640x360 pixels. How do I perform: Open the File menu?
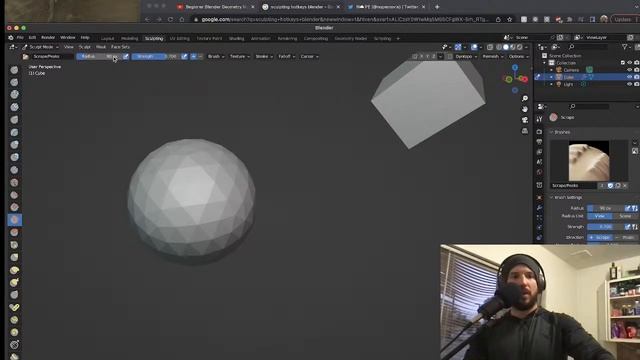(20, 38)
